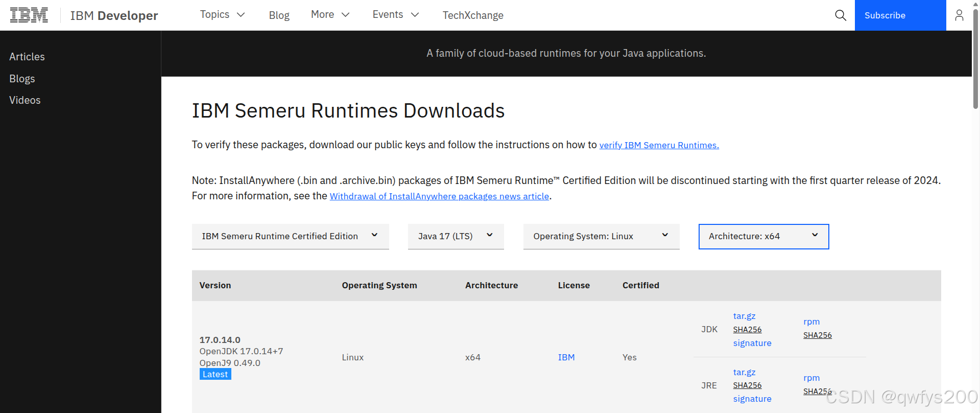Viewport: 980px width, 413px height.
Task: Click the Subscribe button
Action: pos(900,15)
